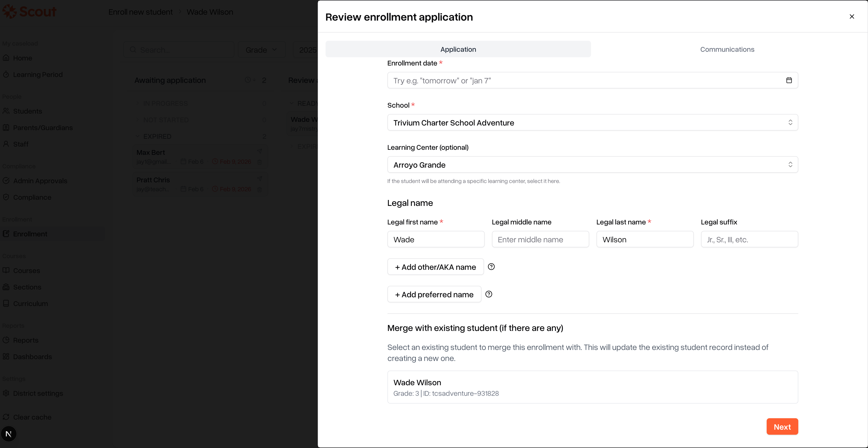Click the Legal middle name field
This screenshot has width=868, height=448.
tap(540, 239)
